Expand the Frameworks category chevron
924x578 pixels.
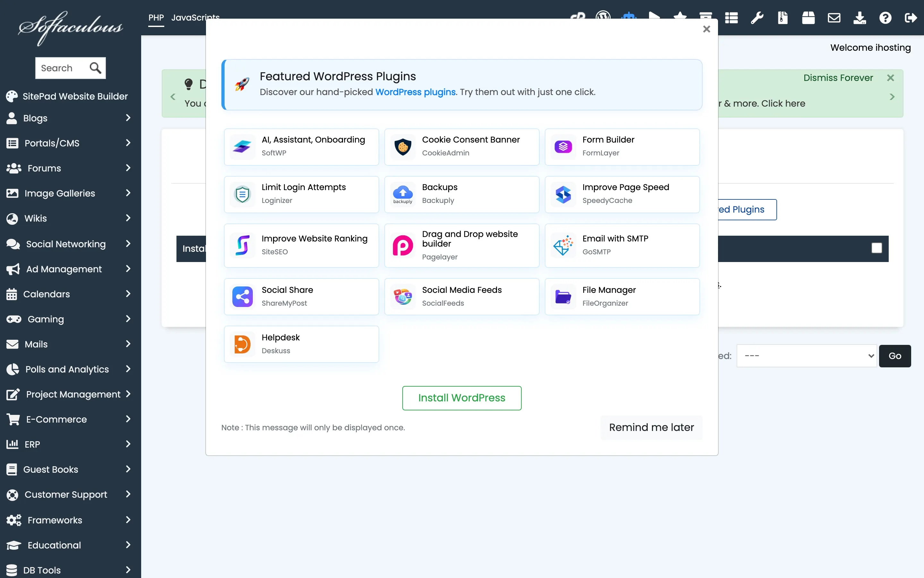[128, 520]
